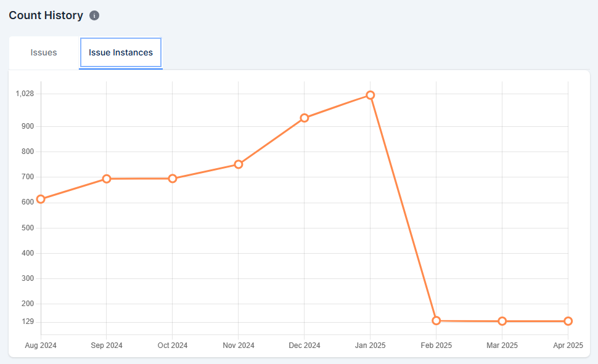The image size is (598, 364).
Task: Pick the Nov 2024 data point marker
Action: [x=239, y=164]
